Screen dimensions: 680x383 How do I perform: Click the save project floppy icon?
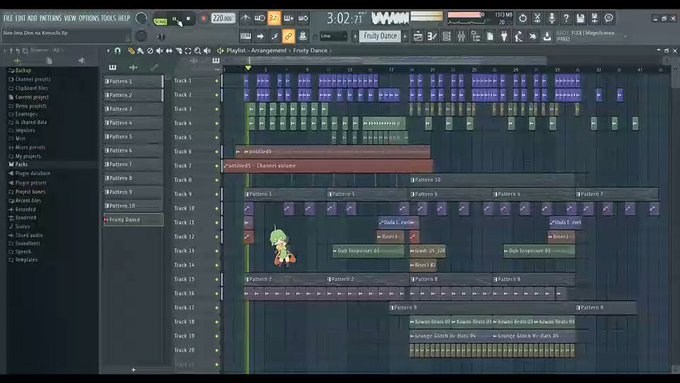click(580, 18)
